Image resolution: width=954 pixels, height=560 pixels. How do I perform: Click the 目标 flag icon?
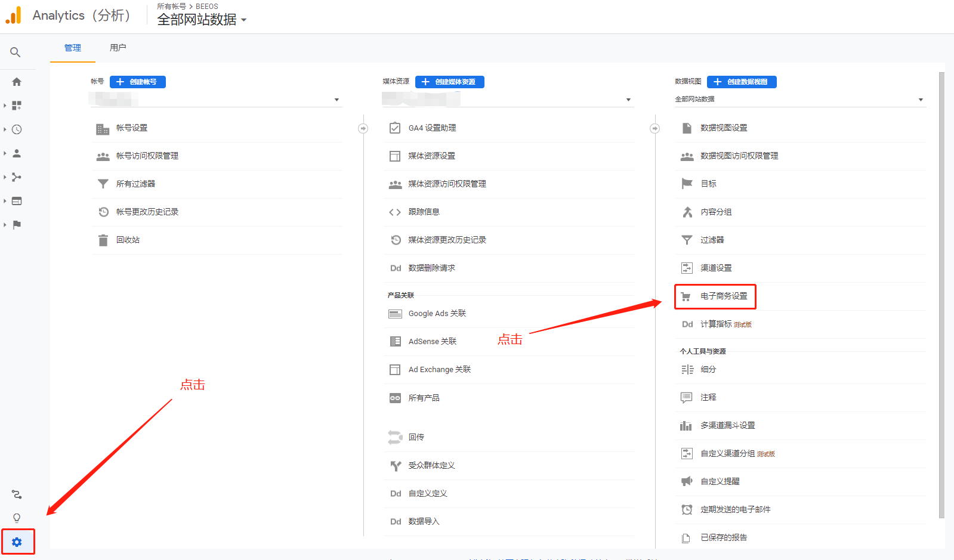687,184
